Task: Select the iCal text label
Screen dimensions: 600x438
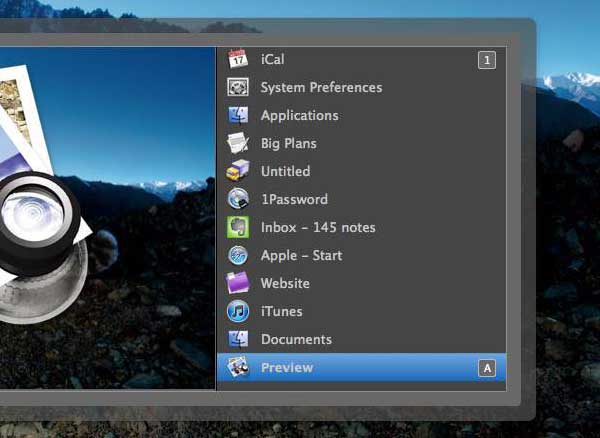Action: pos(272,59)
